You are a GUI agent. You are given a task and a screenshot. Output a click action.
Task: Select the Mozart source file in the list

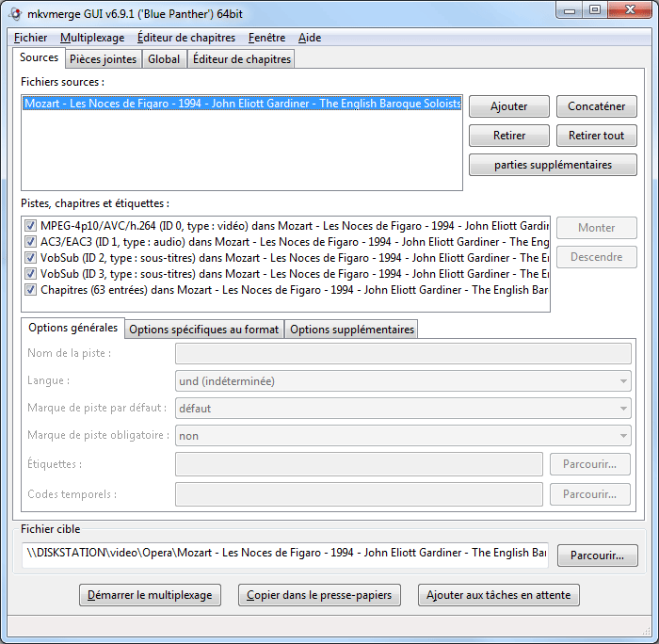(242, 104)
